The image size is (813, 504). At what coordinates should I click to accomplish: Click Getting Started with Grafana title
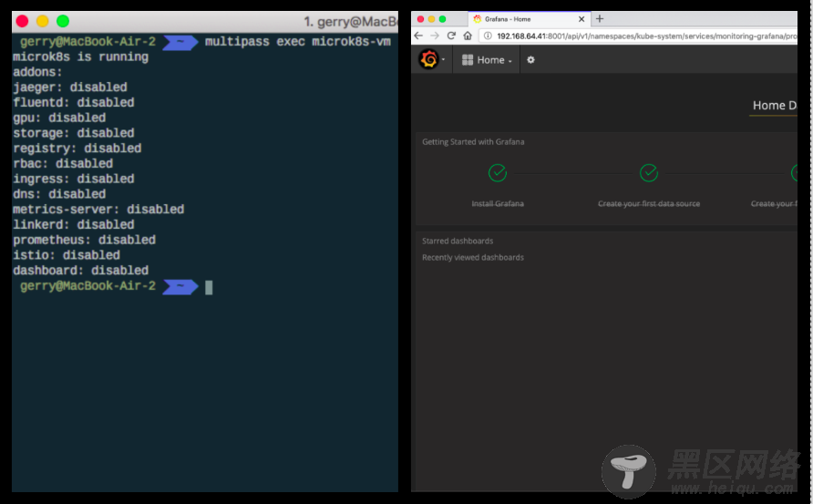[x=473, y=142]
